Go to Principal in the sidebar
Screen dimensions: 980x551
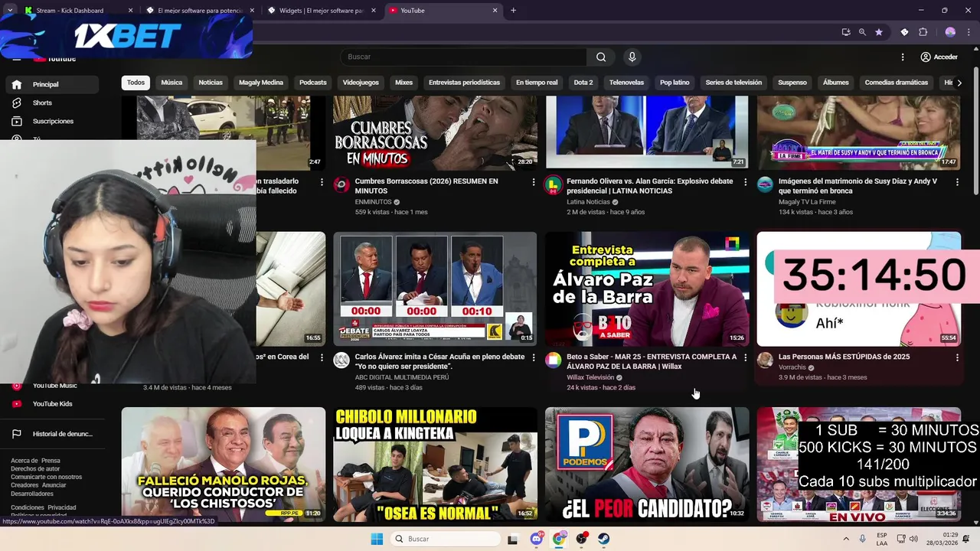[x=52, y=84]
